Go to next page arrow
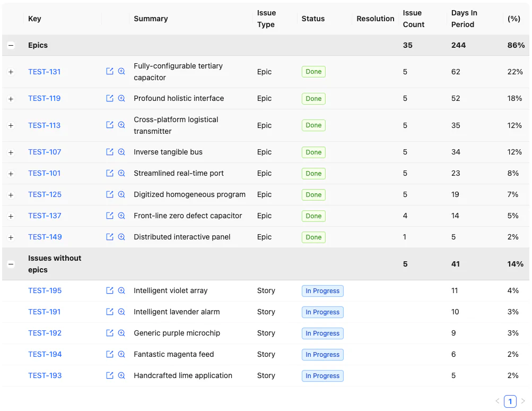The height and width of the screenshot is (411, 532). [x=523, y=401]
